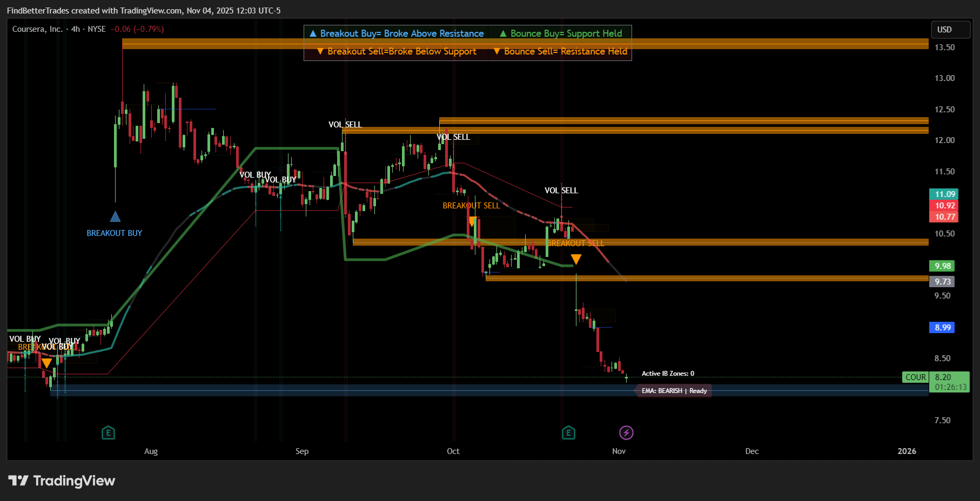Image resolution: width=980 pixels, height=501 pixels.
Task: Click the green 11.09 price tag
Action: point(944,194)
